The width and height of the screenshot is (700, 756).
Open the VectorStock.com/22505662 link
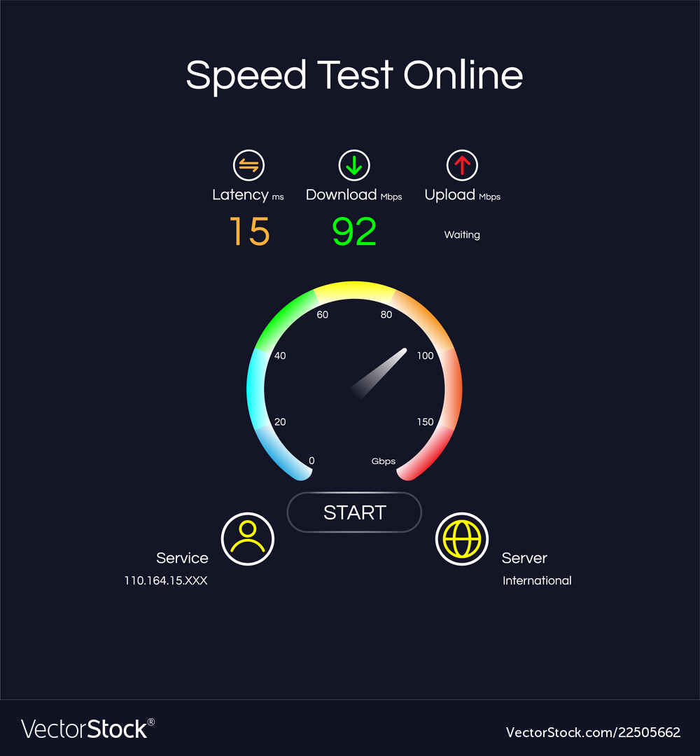(x=593, y=732)
